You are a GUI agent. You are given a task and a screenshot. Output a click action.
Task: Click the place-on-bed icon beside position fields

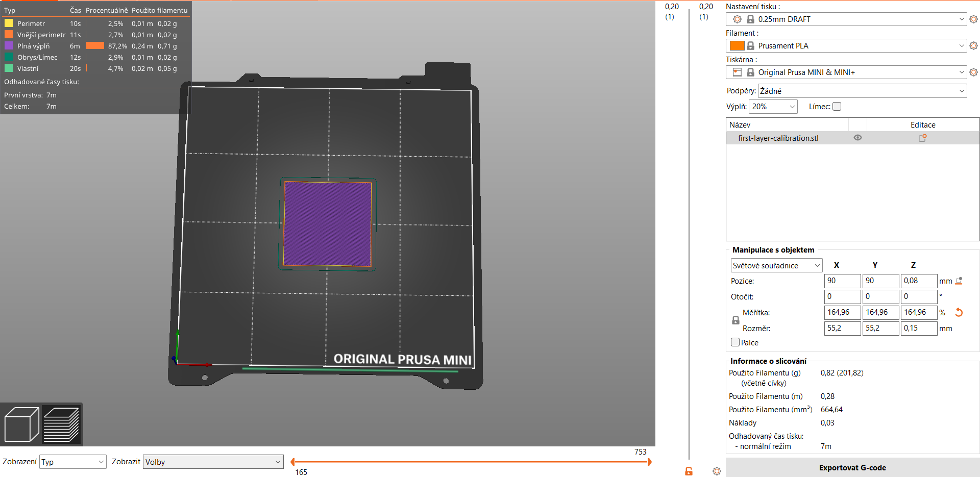point(959,281)
